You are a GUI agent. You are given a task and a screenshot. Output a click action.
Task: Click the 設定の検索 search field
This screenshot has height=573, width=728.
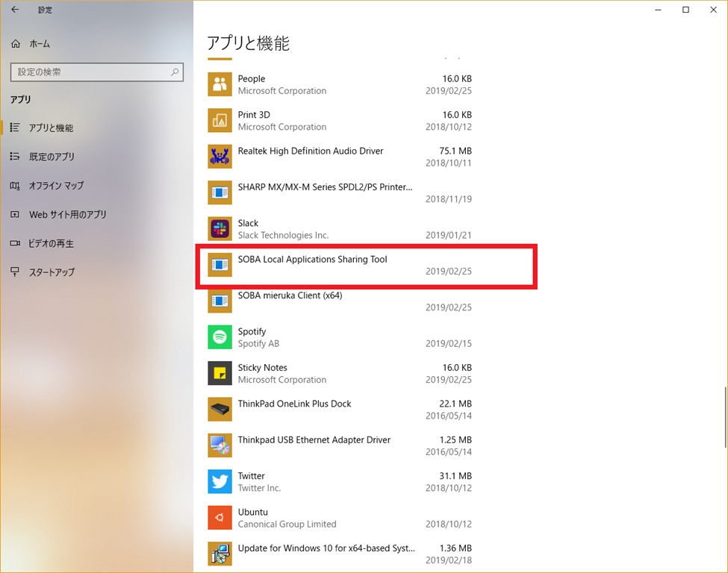tap(97, 72)
